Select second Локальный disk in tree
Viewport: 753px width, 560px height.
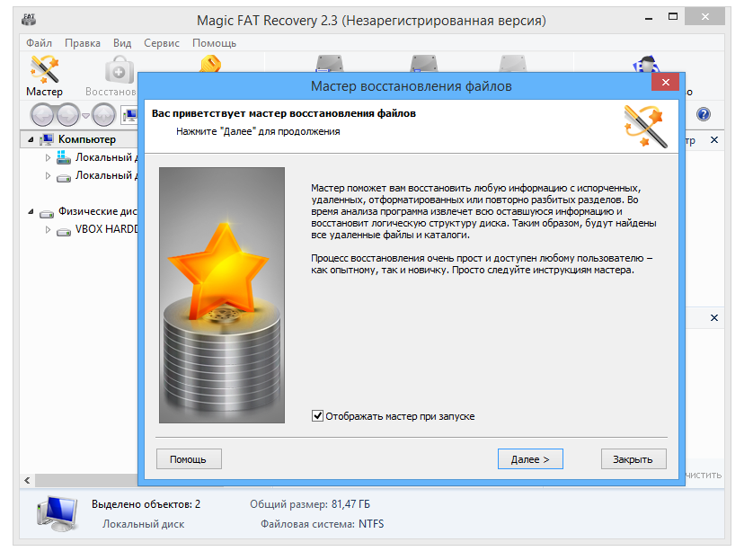pyautogui.click(x=97, y=176)
